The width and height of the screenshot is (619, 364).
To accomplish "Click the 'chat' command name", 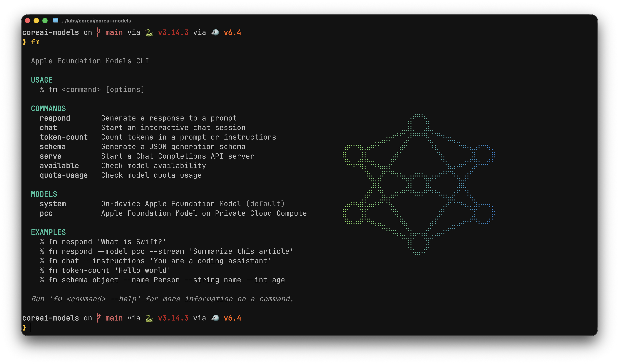I will [48, 128].
